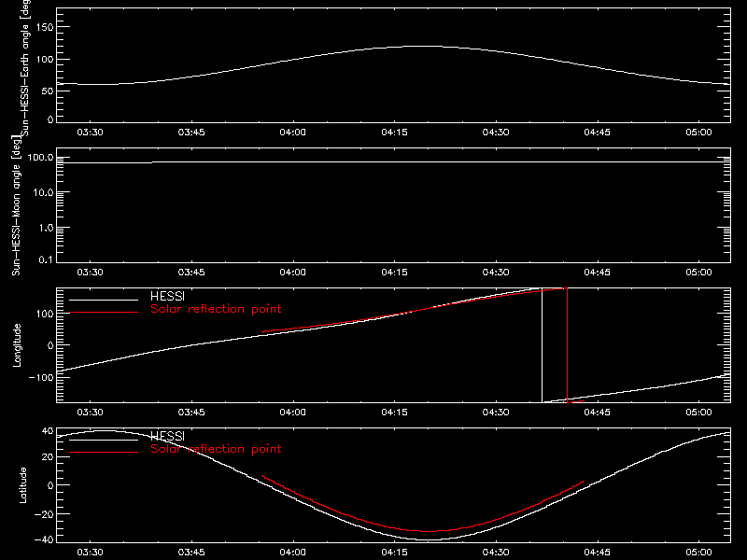
Task: Click the -100 tick on Longitude axis
Action: click(x=41, y=377)
